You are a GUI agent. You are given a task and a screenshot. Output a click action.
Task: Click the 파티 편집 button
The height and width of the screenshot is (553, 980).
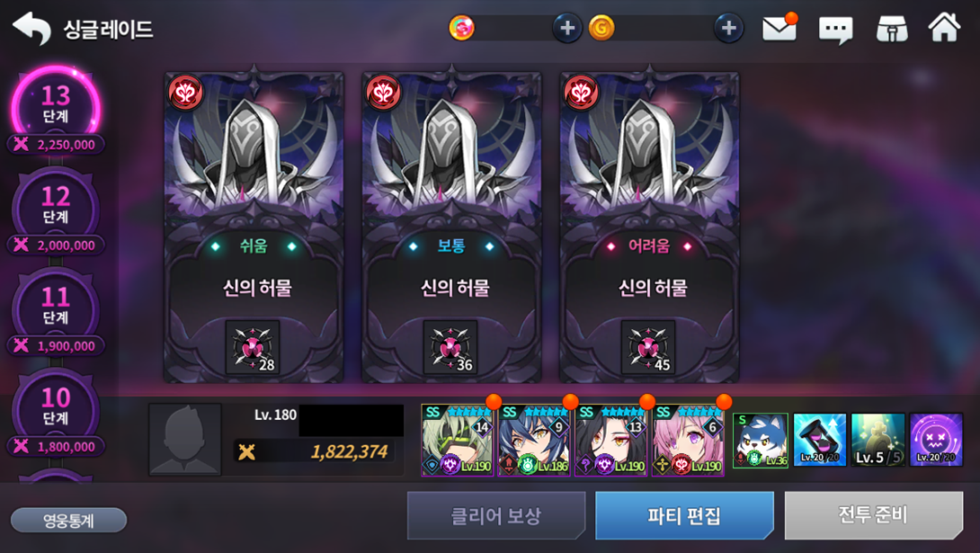684,515
